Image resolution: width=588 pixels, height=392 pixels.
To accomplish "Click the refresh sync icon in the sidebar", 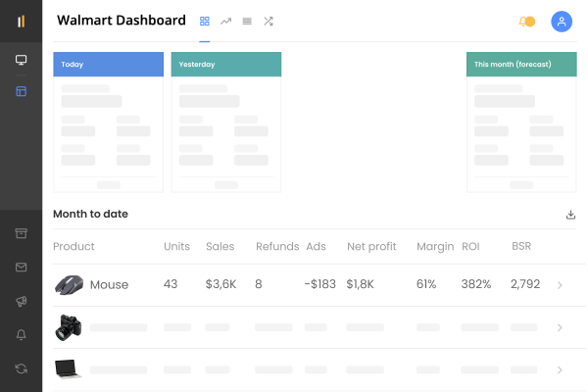I will (21, 368).
